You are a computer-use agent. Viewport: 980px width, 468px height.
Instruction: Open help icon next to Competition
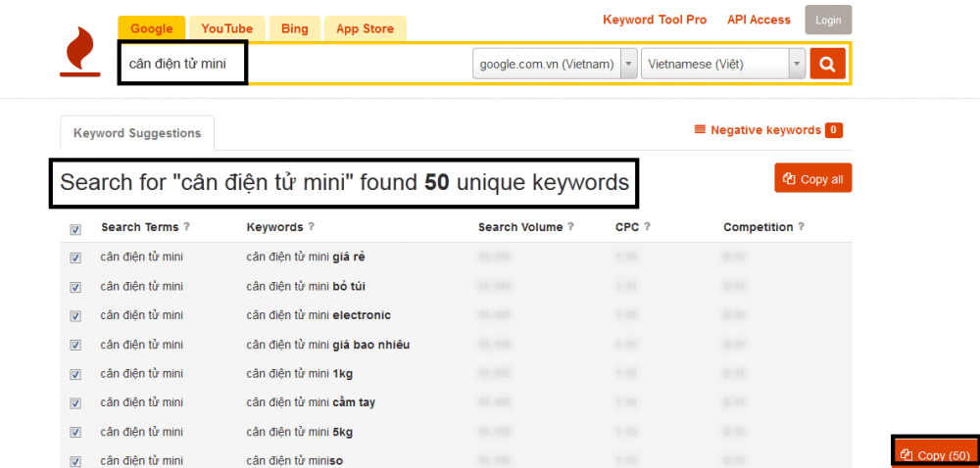[802, 226]
